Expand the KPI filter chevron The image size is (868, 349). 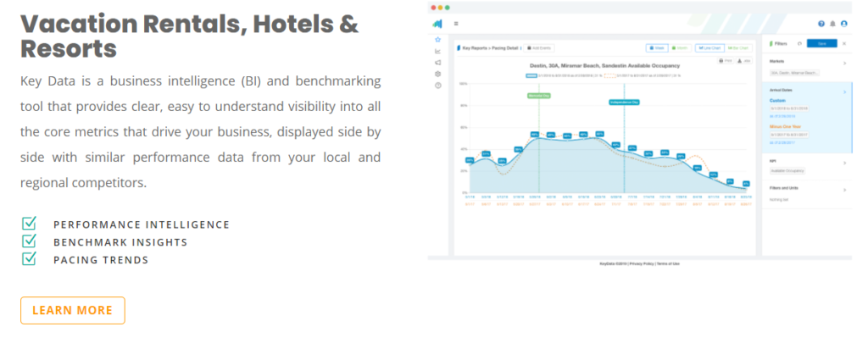pos(845,163)
